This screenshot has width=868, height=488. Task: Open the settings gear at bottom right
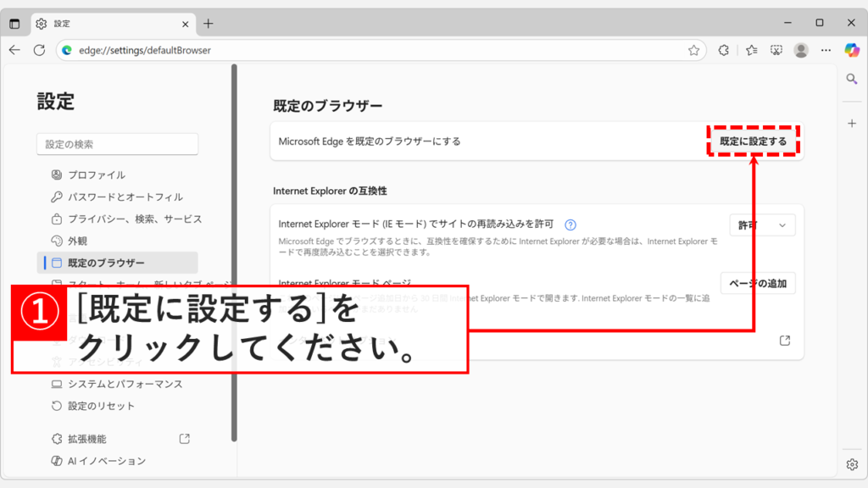(x=851, y=463)
